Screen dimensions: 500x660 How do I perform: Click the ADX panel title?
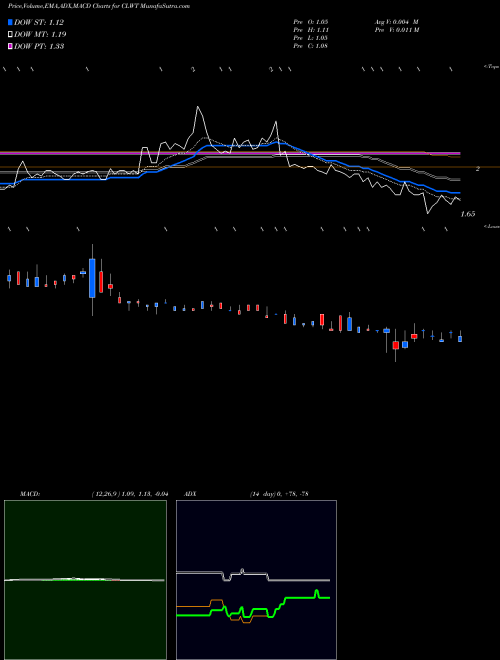[x=190, y=494]
